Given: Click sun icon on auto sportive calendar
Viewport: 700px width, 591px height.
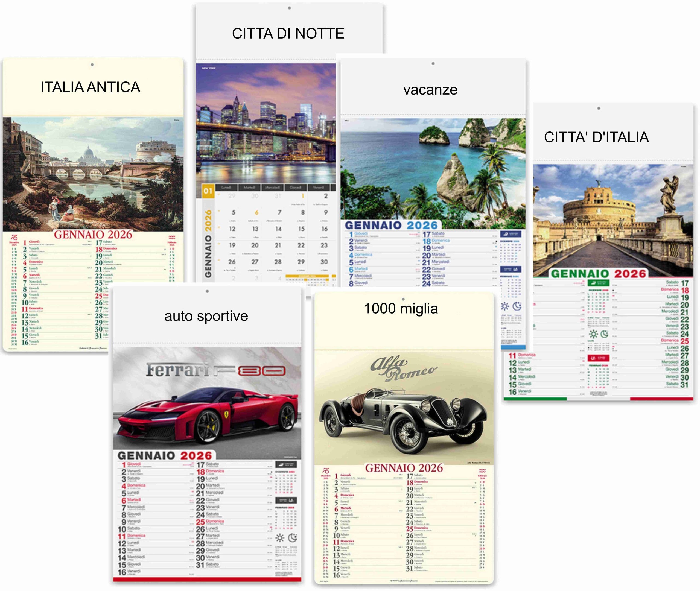Looking at the screenshot, I should click(x=280, y=538).
